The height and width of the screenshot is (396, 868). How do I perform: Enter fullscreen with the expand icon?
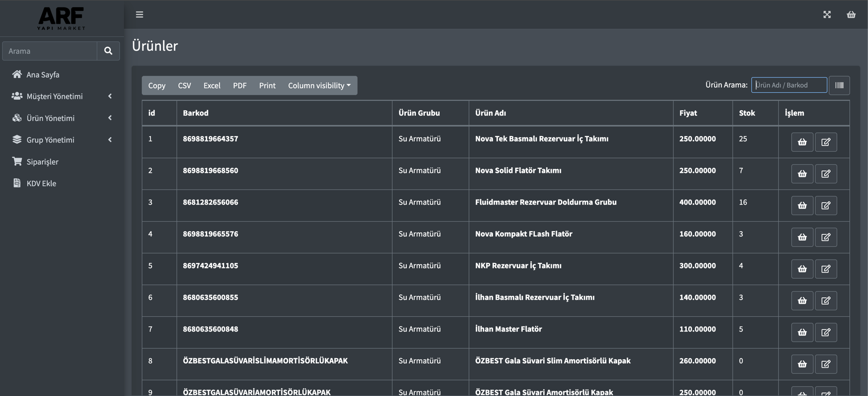827,15
